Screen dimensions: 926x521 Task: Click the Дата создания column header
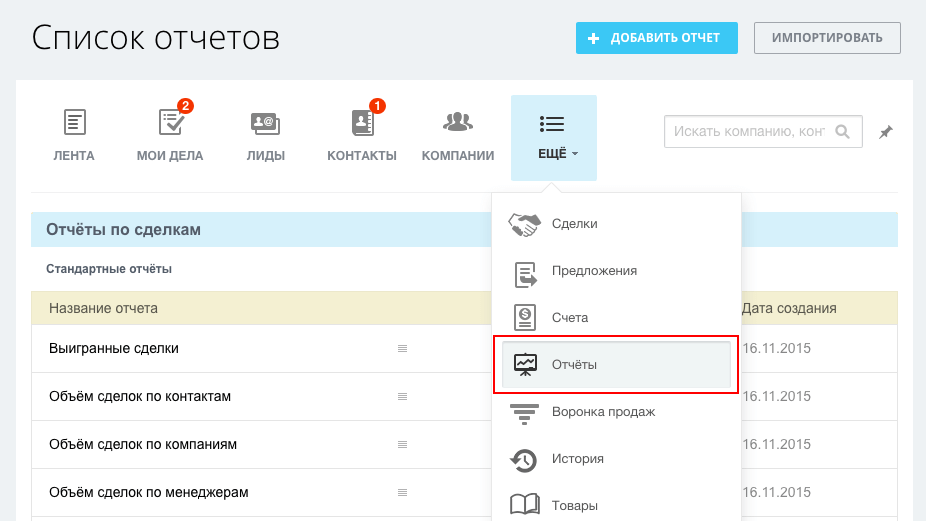click(x=789, y=308)
